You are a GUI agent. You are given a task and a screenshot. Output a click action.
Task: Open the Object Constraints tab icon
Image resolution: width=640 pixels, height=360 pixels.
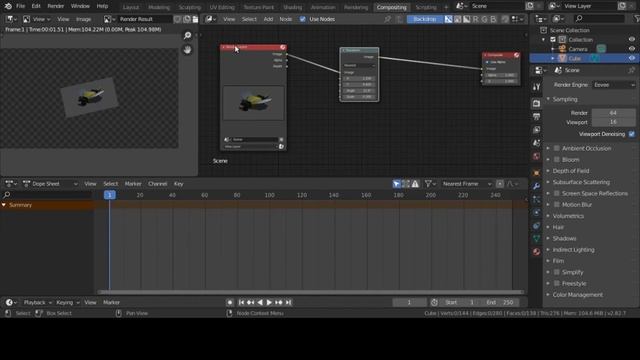(536, 226)
